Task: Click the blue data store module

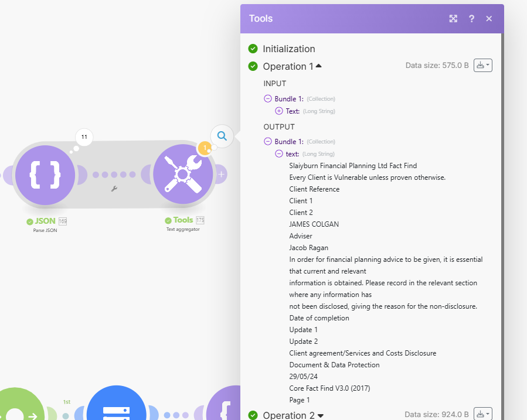Action: point(116,403)
